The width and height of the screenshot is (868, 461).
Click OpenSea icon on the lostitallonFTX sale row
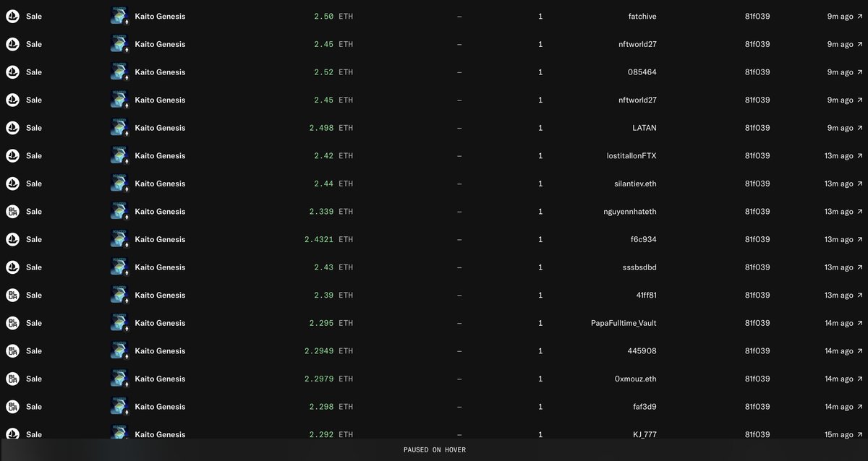(x=12, y=155)
